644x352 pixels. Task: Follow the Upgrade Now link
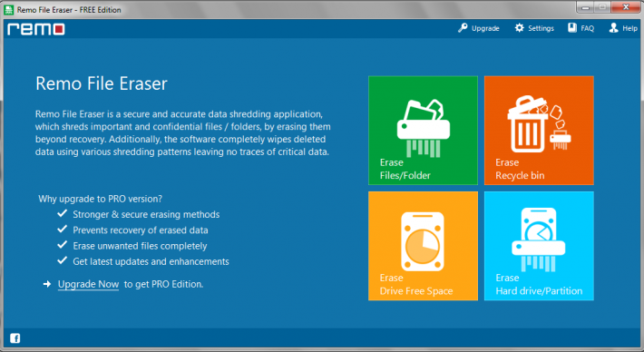point(88,284)
